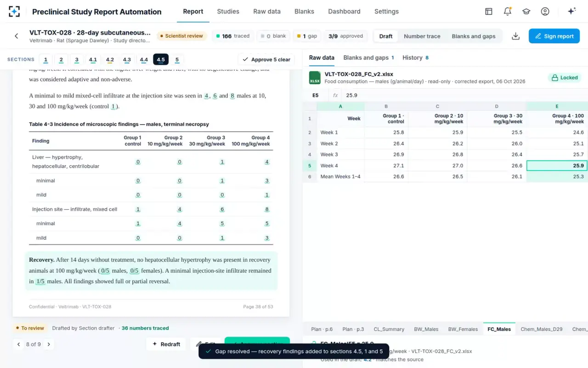Click Week 1 row label in spreadsheet
This screenshot has height=368, width=588.
point(340,132)
